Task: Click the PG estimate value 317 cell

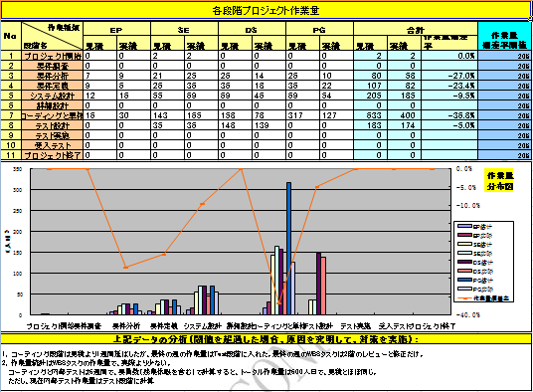Action: pyautogui.click(x=302, y=115)
